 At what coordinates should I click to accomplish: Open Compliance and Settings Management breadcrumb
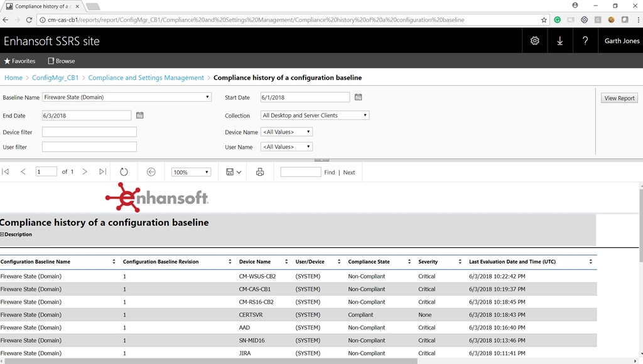click(146, 77)
